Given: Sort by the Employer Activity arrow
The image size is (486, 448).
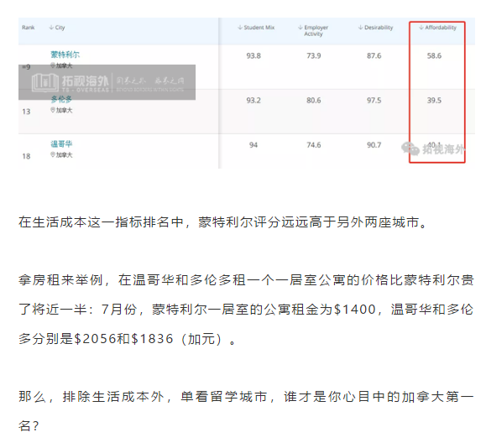Looking at the screenshot, I should (x=300, y=28).
